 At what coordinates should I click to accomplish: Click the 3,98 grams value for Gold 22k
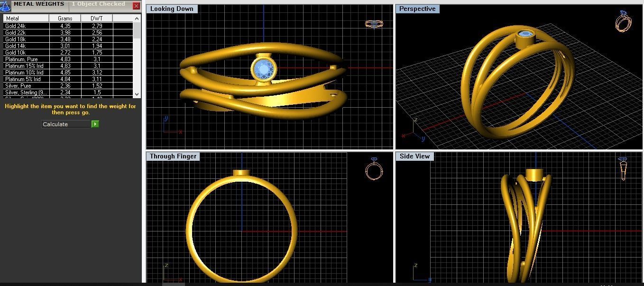coord(65,33)
